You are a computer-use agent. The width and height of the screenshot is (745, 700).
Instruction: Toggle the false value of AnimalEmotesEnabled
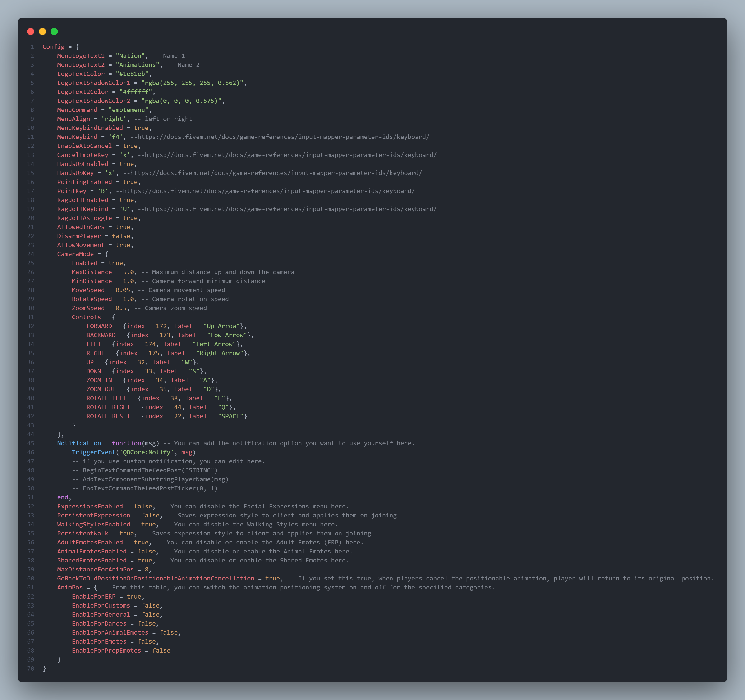click(x=147, y=551)
